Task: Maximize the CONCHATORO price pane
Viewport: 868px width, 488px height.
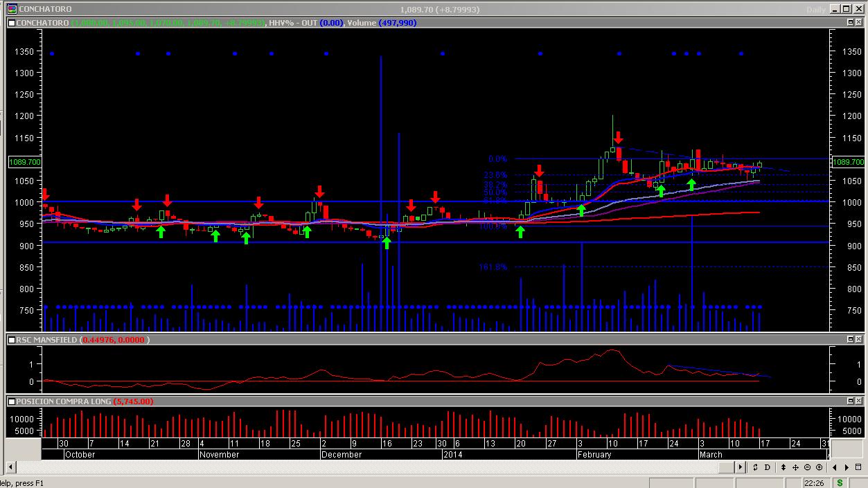Action: [x=851, y=23]
